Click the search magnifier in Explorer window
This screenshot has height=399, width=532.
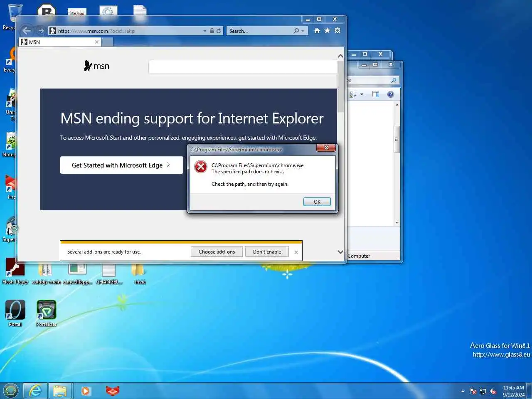click(x=394, y=80)
